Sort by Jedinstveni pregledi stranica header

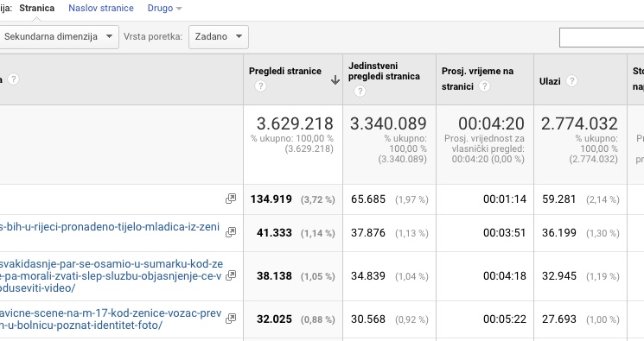(x=384, y=71)
